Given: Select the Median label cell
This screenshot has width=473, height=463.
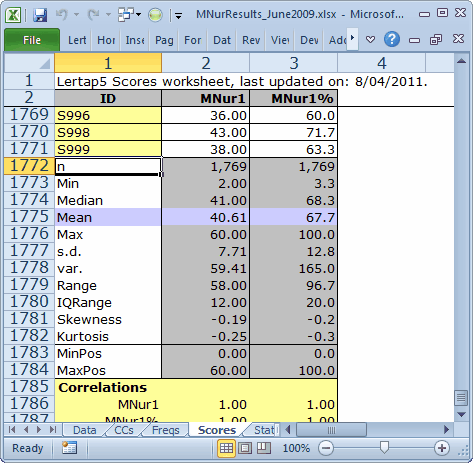Looking at the screenshot, I should point(108,200).
